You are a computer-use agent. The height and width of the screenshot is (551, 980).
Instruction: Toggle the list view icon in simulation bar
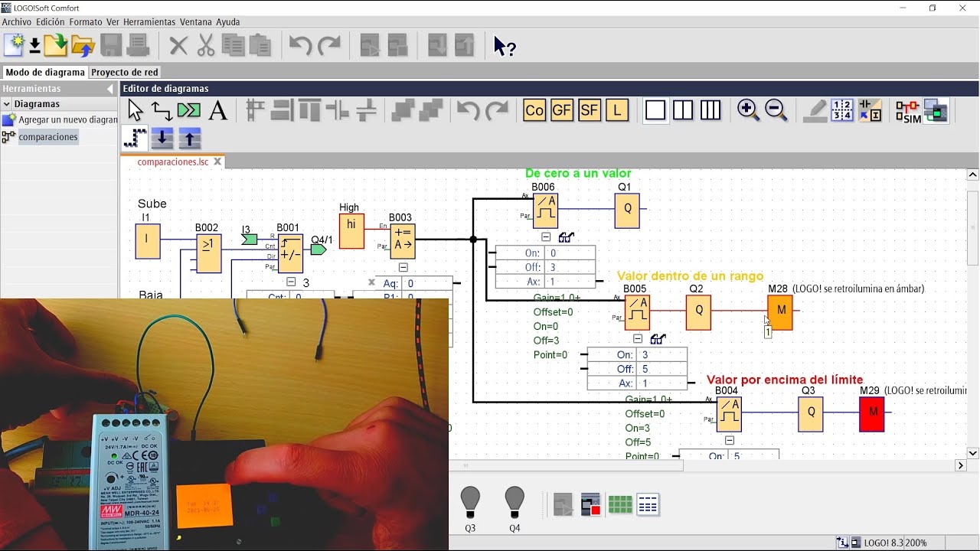(648, 505)
